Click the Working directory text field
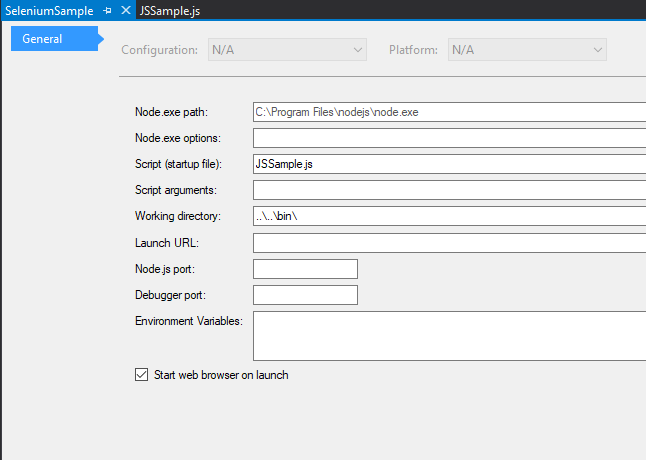The height and width of the screenshot is (460, 646). [448, 216]
